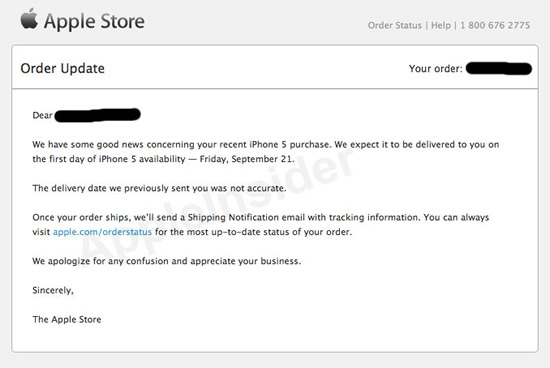Click the Friday, September 21 delivery date
The image size is (550, 368).
coord(247,159)
